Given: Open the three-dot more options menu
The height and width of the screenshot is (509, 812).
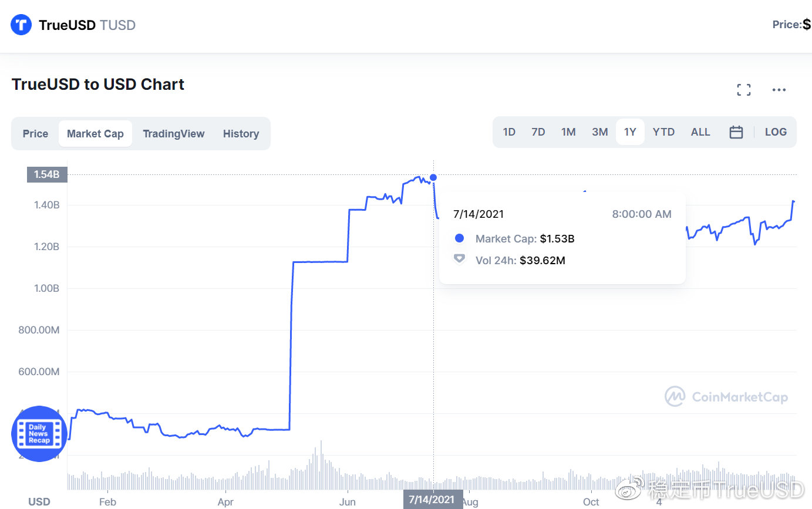Looking at the screenshot, I should tap(779, 90).
